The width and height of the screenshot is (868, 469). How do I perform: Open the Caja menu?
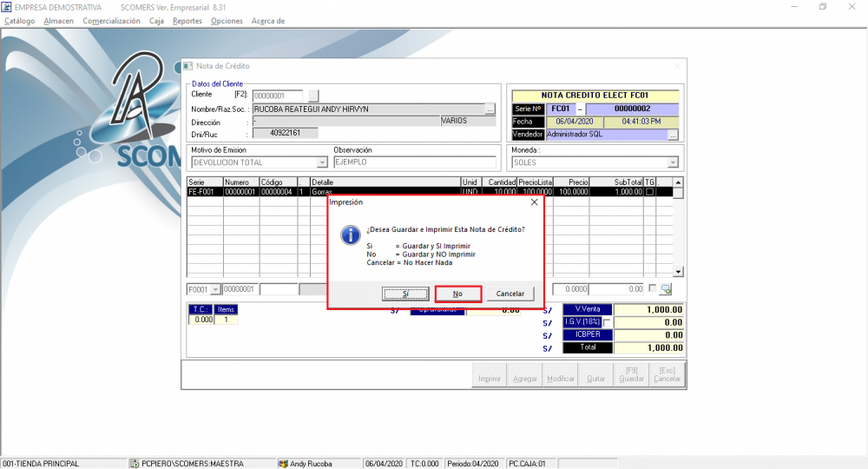(x=156, y=21)
